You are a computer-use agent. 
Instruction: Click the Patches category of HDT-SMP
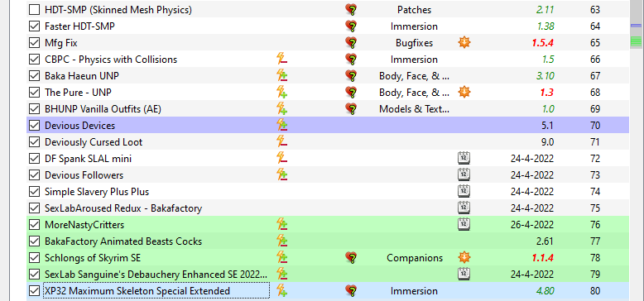click(415, 9)
